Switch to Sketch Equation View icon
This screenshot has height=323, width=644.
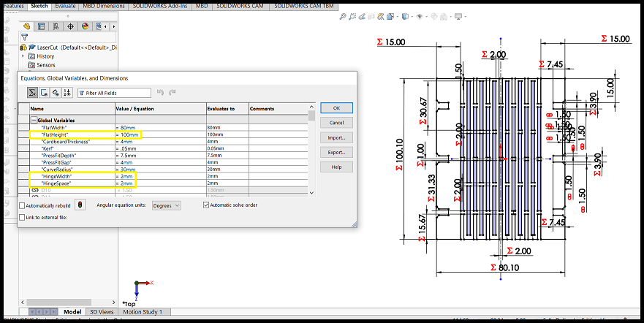[x=44, y=93]
